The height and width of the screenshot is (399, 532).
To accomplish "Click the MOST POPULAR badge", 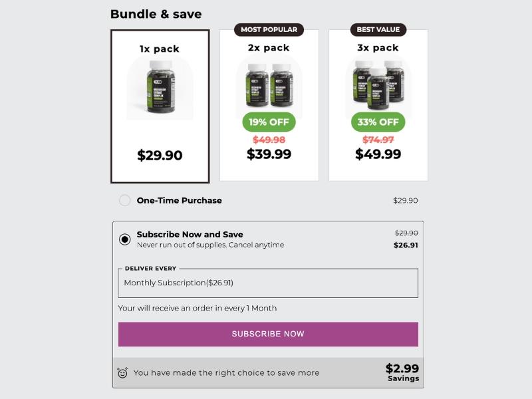I will 269,30.
